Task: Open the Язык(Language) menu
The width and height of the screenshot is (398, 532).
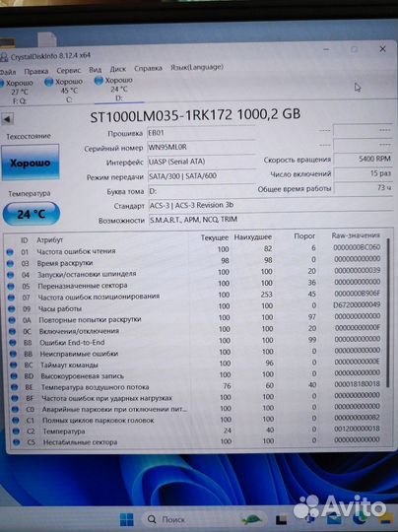Action: coord(197,67)
